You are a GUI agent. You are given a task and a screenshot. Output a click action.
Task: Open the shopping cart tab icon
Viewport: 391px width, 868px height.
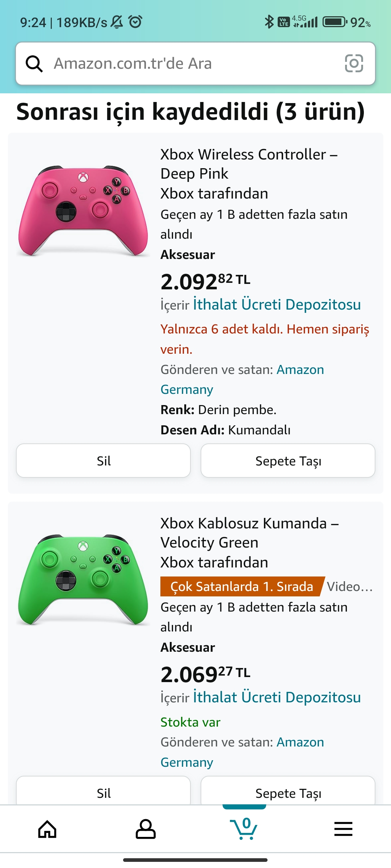[x=244, y=828]
